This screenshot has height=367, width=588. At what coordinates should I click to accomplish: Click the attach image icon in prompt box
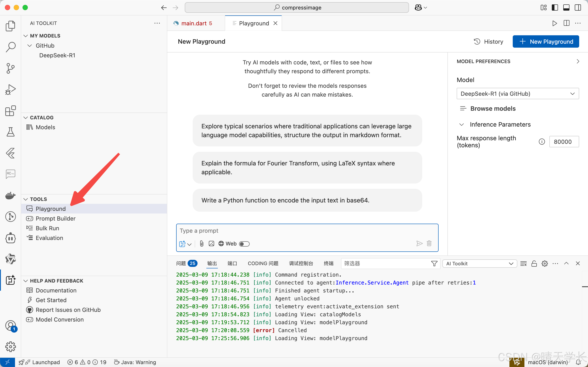pos(211,243)
